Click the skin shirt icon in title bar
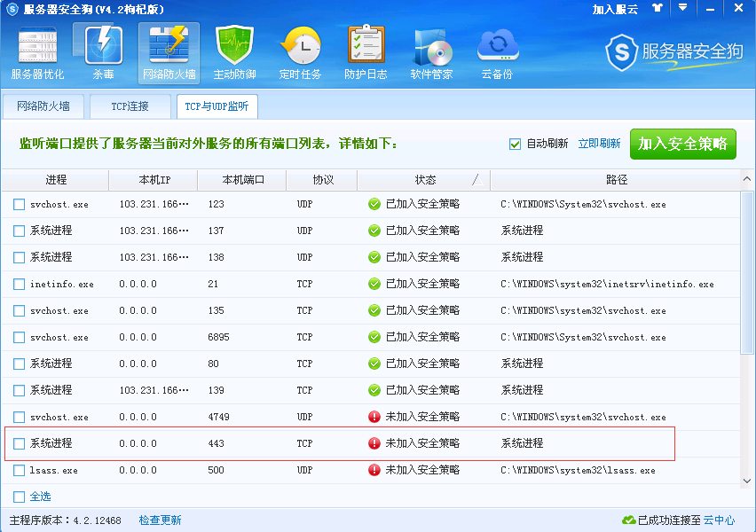This screenshot has height=532, width=756. [658, 8]
